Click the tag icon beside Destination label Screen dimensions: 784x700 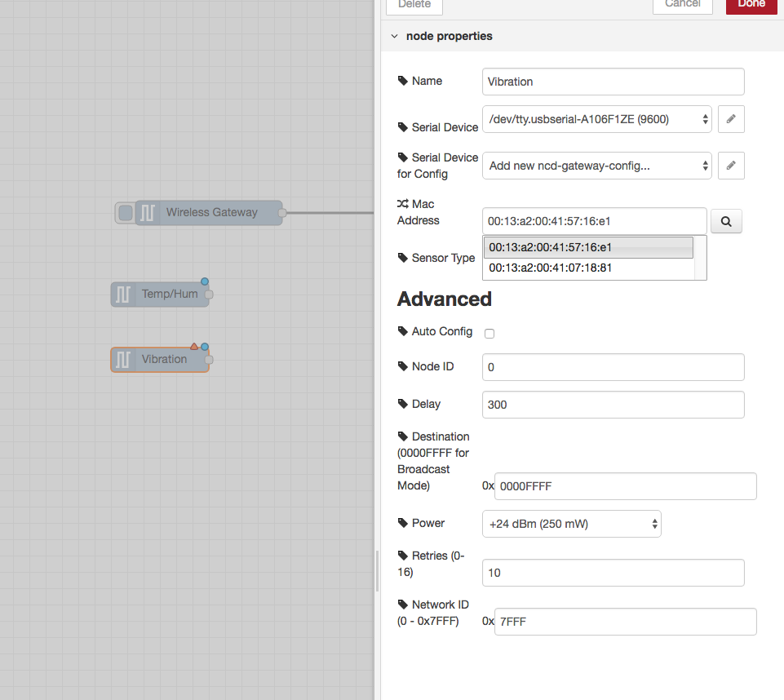point(402,436)
